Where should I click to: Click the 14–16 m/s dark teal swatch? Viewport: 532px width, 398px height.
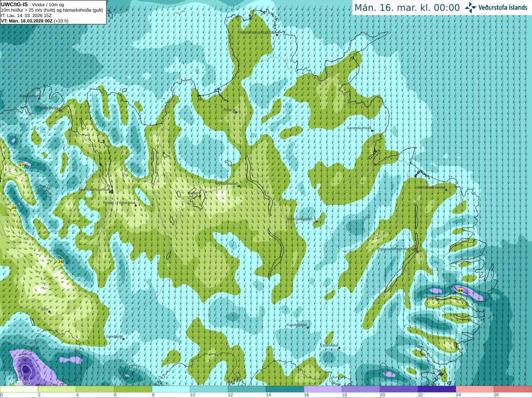pyautogui.click(x=285, y=389)
